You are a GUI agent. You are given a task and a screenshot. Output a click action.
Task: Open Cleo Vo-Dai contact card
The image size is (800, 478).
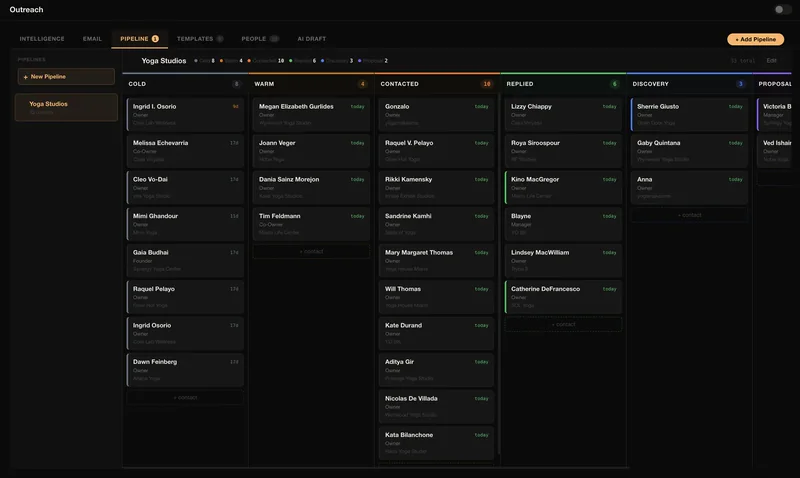point(185,188)
